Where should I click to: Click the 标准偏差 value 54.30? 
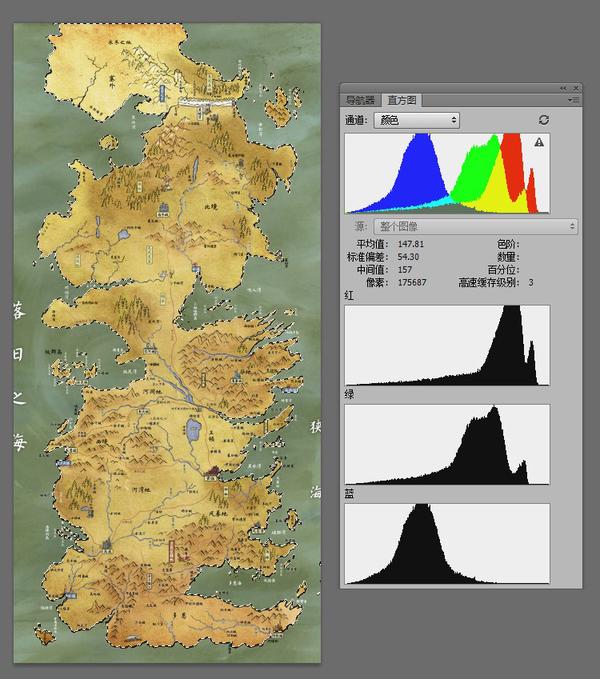(x=408, y=257)
